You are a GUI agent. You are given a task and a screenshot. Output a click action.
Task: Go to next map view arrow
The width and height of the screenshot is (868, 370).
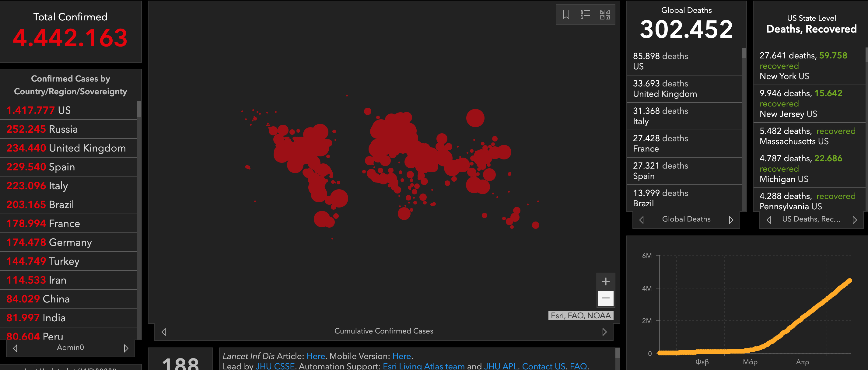click(604, 332)
